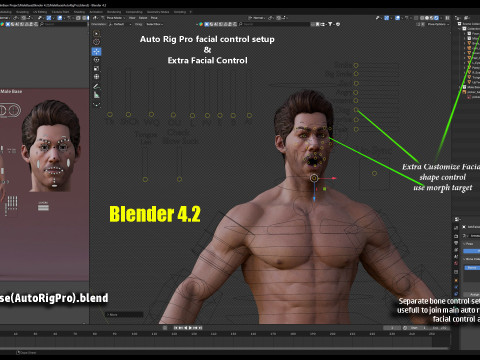
Task: Switch to the Geometry Nodes workspace tab
Action: pos(158,12)
